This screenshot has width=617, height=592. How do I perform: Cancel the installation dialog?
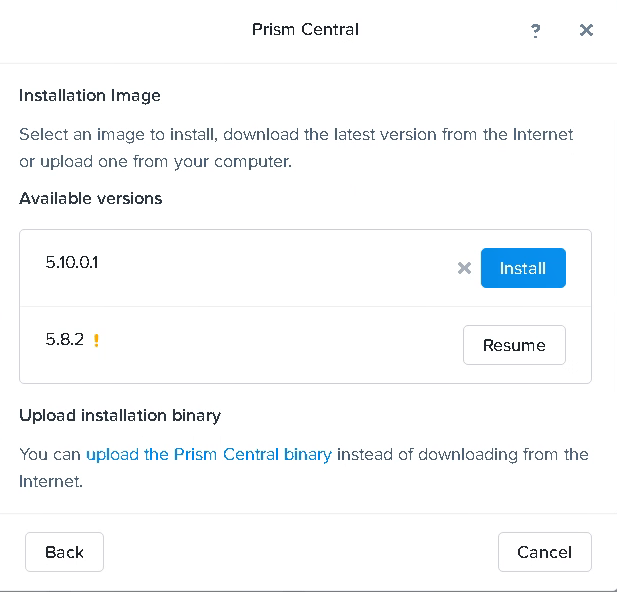(544, 552)
